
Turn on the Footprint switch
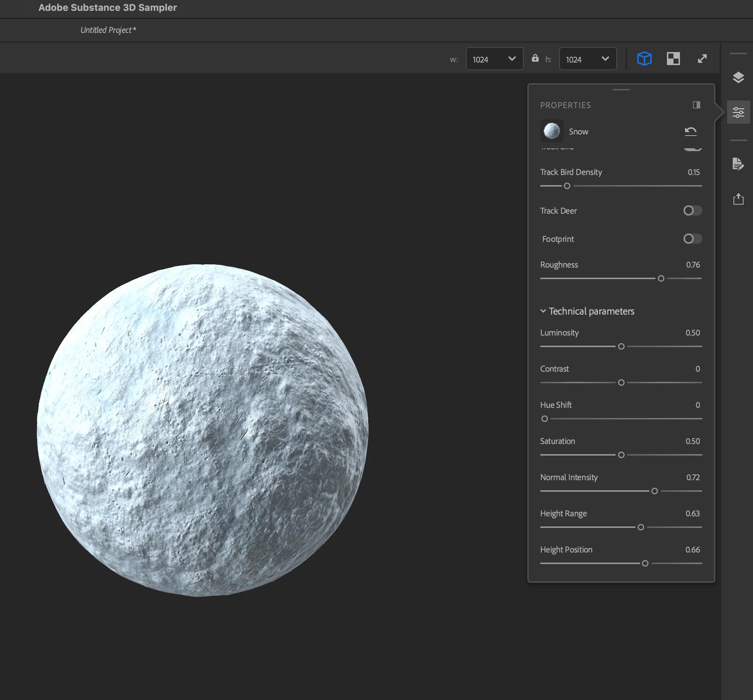692,239
